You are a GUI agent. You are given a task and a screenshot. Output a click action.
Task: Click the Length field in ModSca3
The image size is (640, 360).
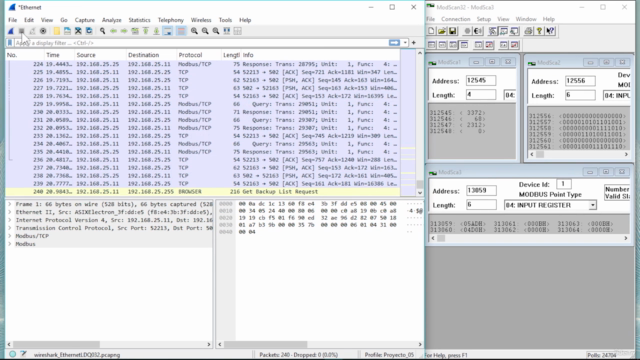(481, 205)
